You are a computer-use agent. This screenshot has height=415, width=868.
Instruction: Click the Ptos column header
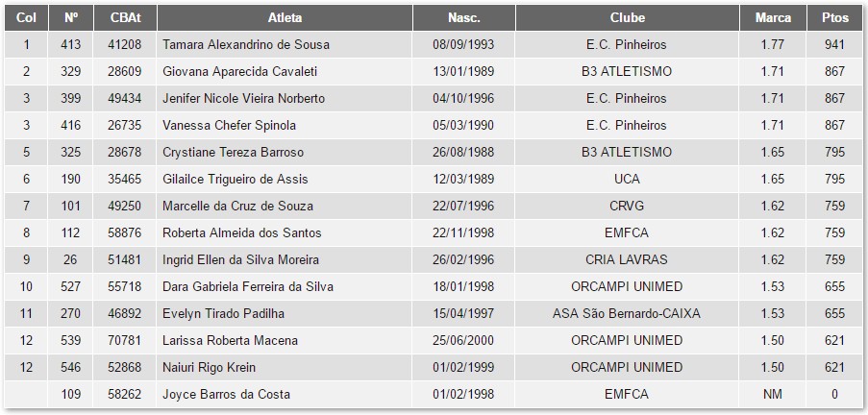[834, 17]
